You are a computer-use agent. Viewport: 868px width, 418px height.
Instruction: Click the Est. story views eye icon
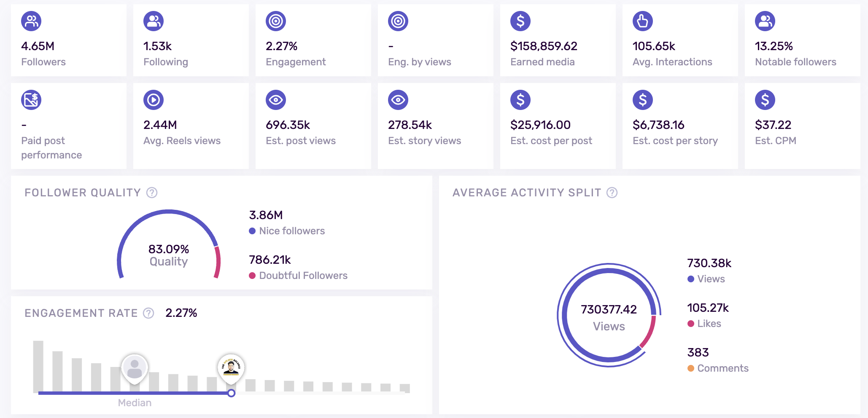398,100
